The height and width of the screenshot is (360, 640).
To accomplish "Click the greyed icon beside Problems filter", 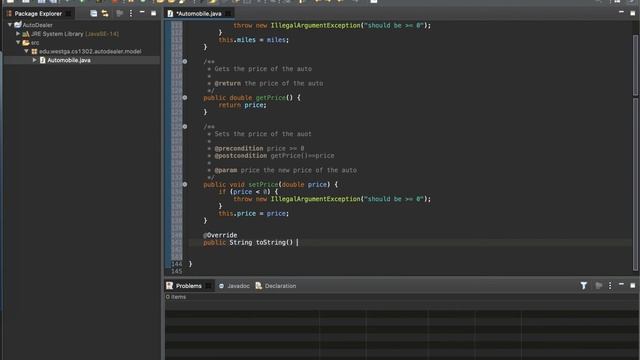I will [598, 286].
